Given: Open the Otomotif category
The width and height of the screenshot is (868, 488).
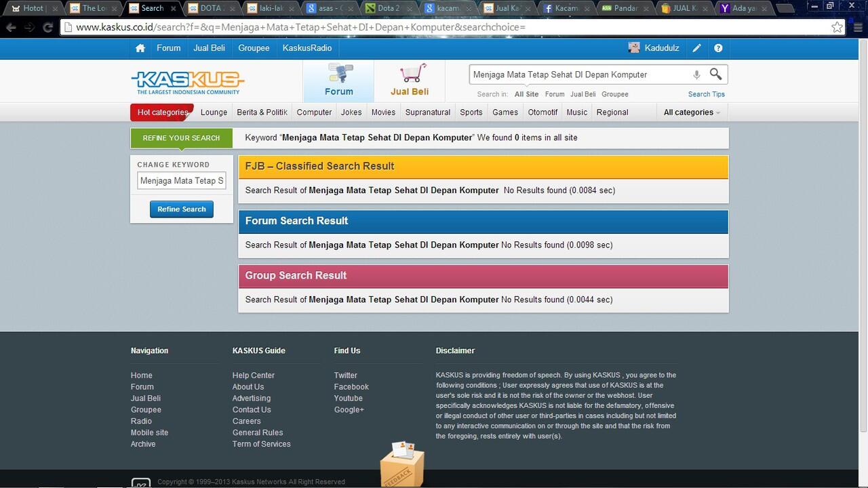Looking at the screenshot, I should tap(542, 113).
